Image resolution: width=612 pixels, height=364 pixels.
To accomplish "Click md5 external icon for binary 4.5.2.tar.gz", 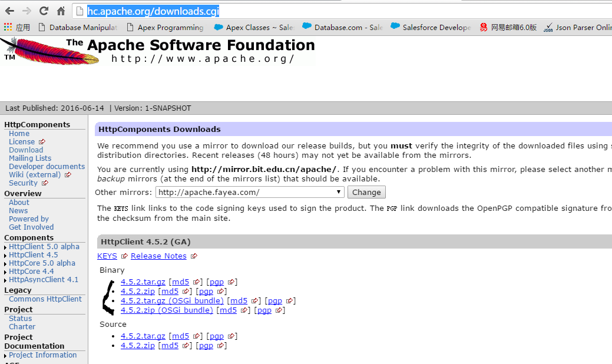I will click(x=196, y=282).
